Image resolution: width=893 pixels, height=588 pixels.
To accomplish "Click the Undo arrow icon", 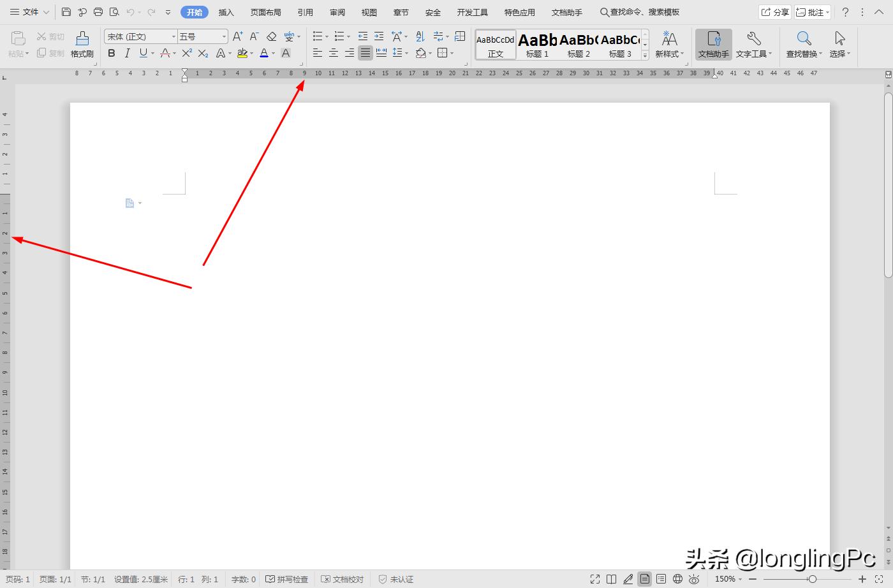I will pyautogui.click(x=130, y=12).
